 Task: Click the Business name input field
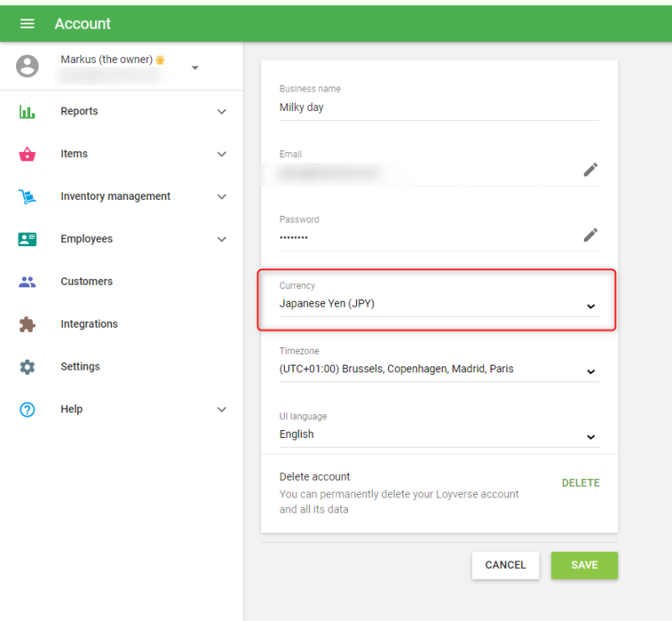pyautogui.click(x=438, y=108)
